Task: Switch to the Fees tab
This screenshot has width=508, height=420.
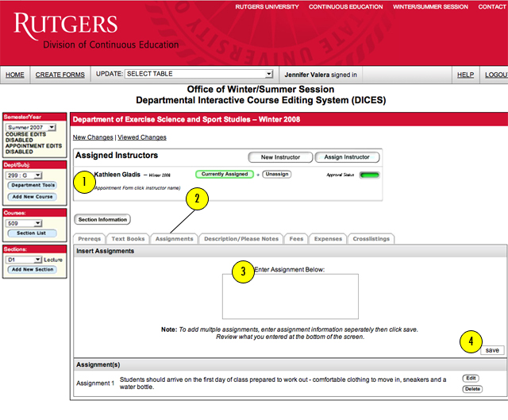Action: [x=296, y=239]
